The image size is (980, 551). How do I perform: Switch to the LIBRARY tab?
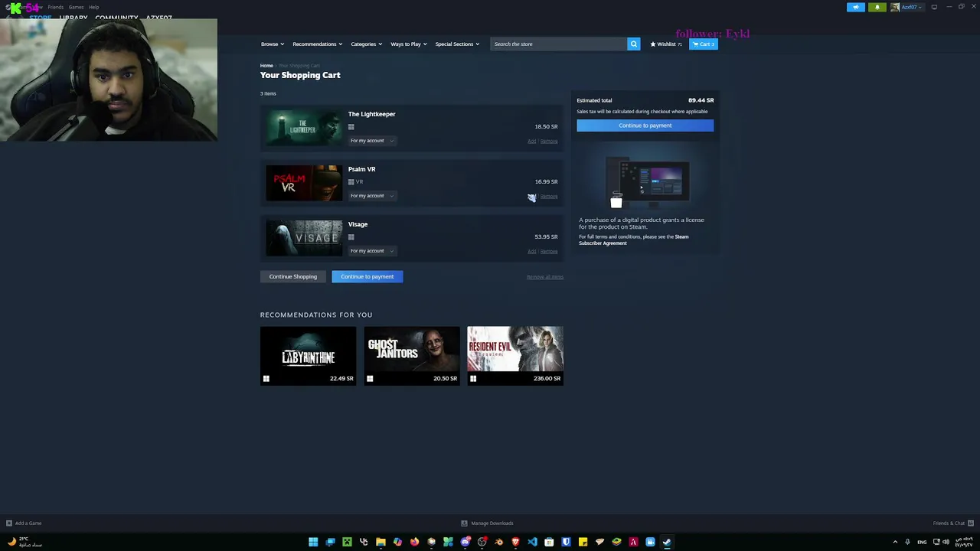73,18
